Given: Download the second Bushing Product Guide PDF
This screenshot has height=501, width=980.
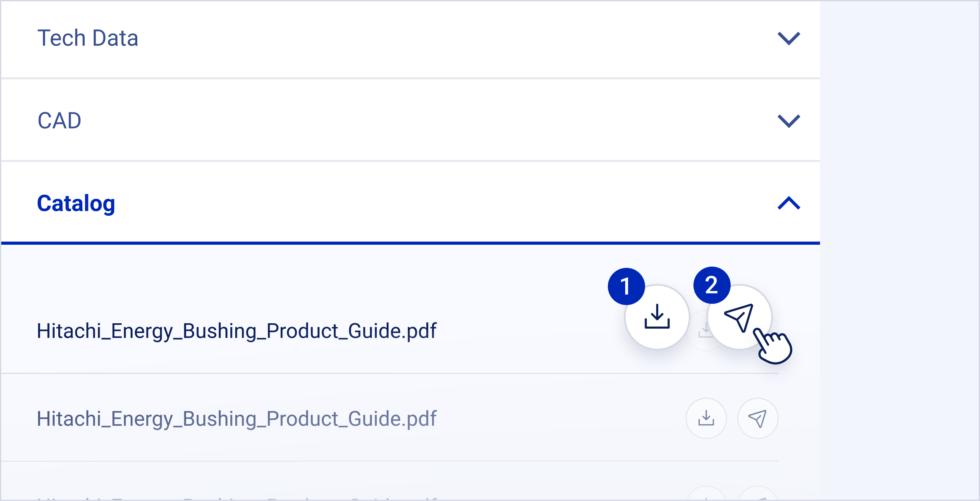Looking at the screenshot, I should [x=706, y=418].
